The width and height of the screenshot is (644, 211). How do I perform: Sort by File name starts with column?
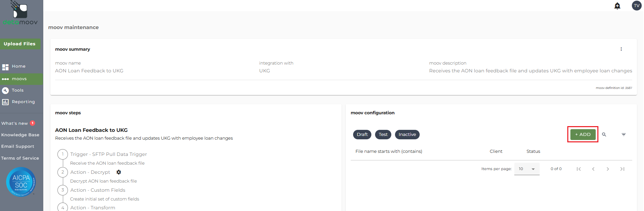pos(389,151)
